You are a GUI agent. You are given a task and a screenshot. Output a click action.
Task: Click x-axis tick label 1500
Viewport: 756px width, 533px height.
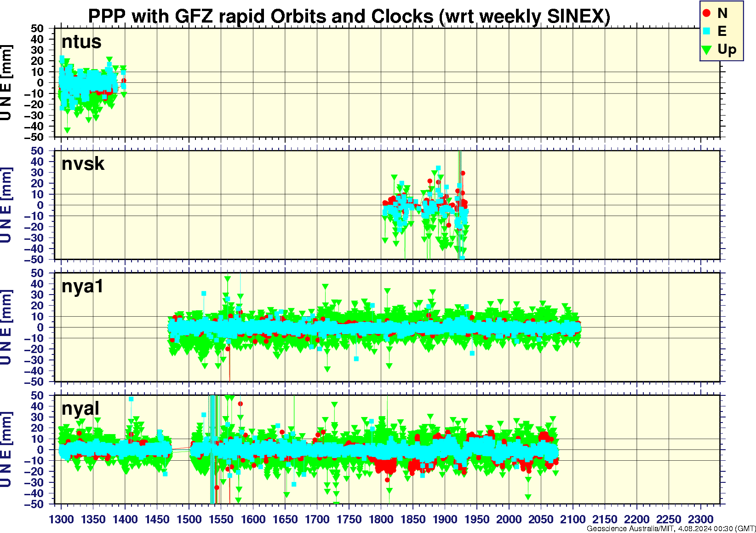189,519
